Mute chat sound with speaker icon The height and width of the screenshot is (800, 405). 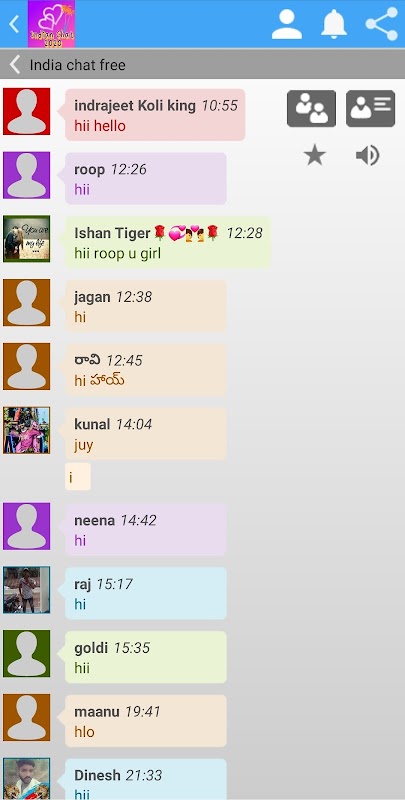click(367, 155)
